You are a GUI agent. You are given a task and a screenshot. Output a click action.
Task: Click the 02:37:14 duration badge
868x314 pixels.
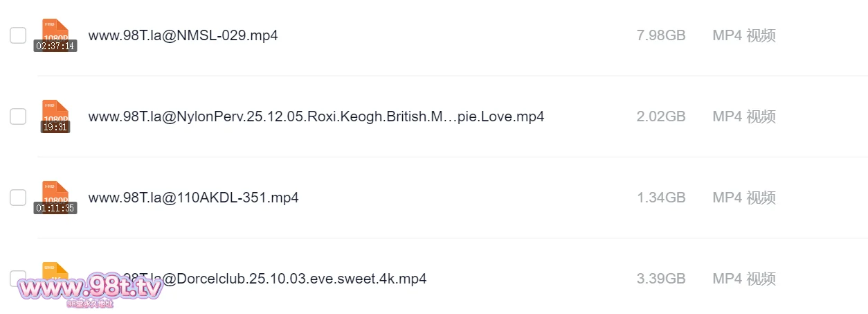(55, 46)
